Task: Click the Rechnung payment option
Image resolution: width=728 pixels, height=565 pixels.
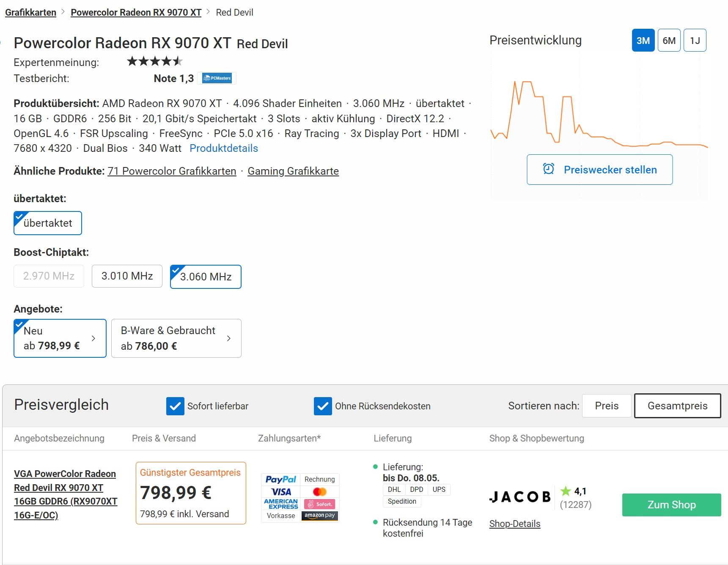Action: [320, 479]
